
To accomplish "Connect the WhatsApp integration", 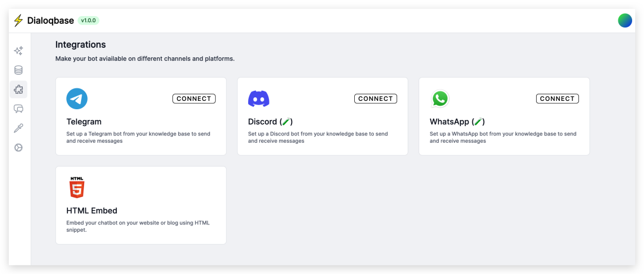I will [557, 98].
